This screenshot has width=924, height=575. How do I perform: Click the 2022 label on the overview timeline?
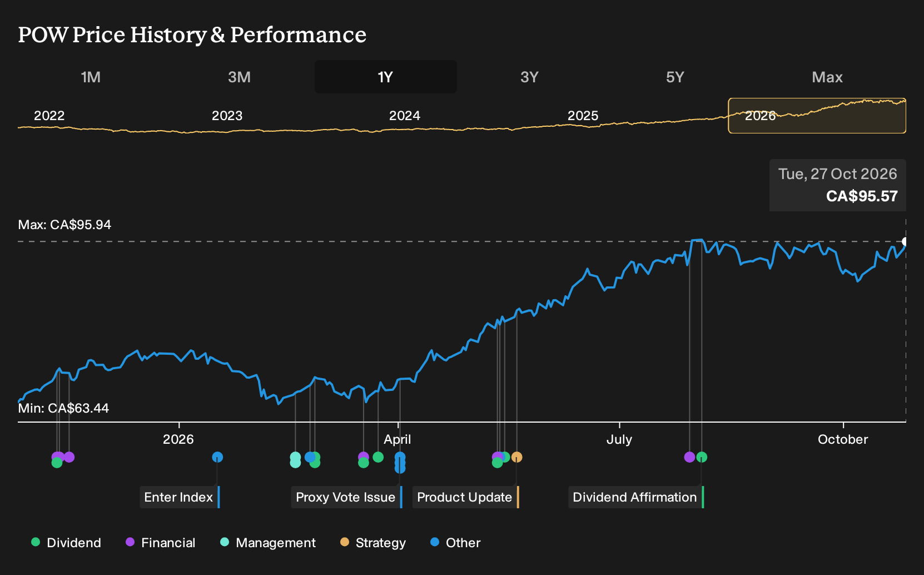(x=49, y=116)
